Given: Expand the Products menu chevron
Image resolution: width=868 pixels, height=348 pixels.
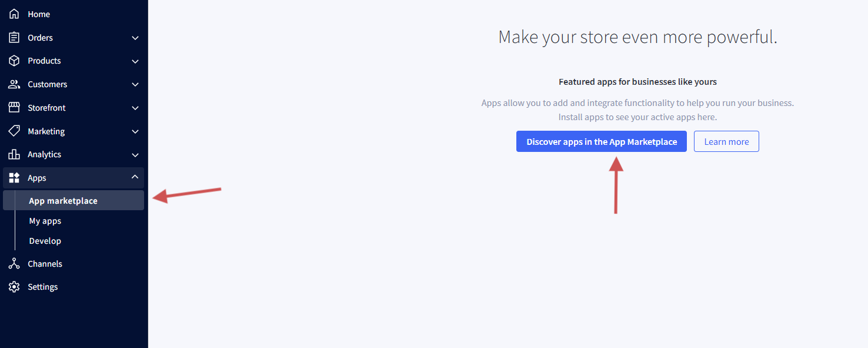Looking at the screenshot, I should point(135,61).
